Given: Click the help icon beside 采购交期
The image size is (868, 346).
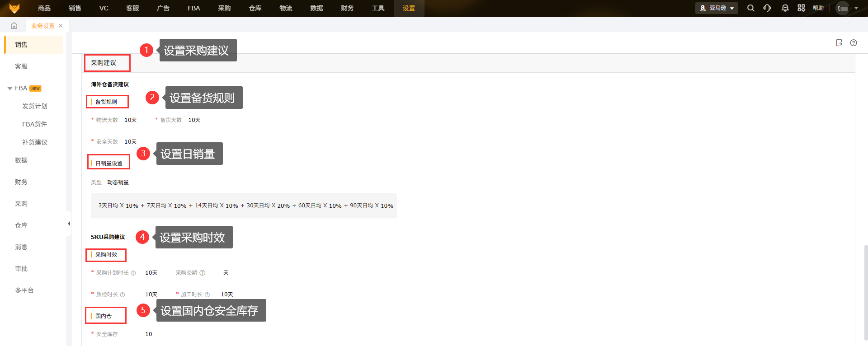Looking at the screenshot, I should (x=203, y=273).
